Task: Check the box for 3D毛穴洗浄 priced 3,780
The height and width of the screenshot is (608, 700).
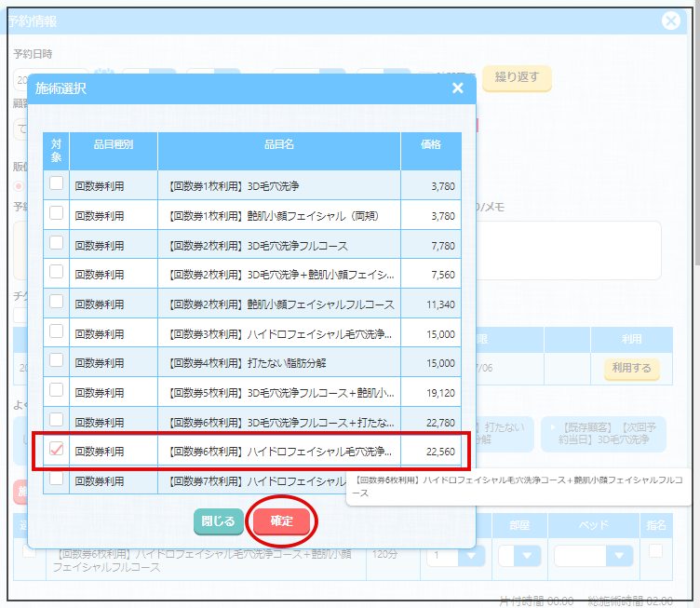Action: click(57, 184)
